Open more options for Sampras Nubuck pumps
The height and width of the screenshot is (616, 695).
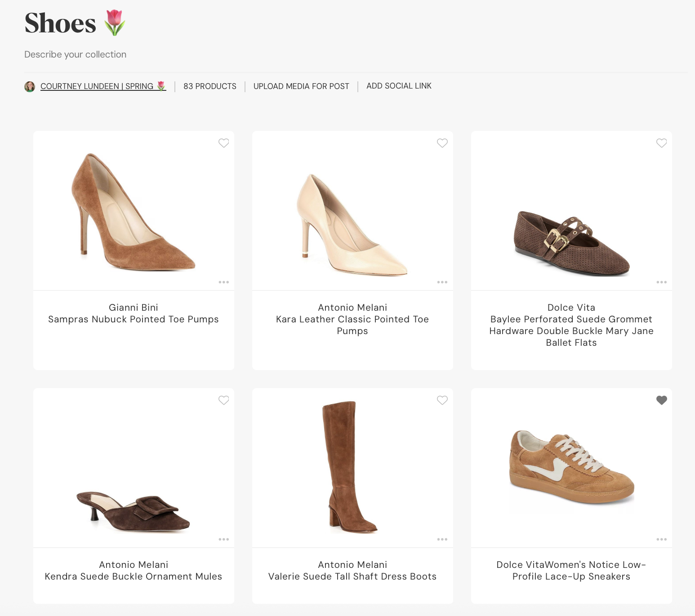[x=223, y=282]
